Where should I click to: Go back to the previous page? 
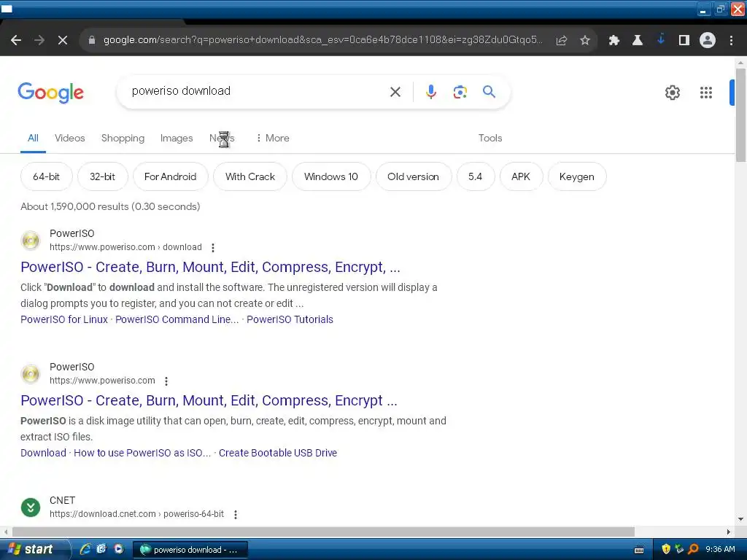click(16, 41)
